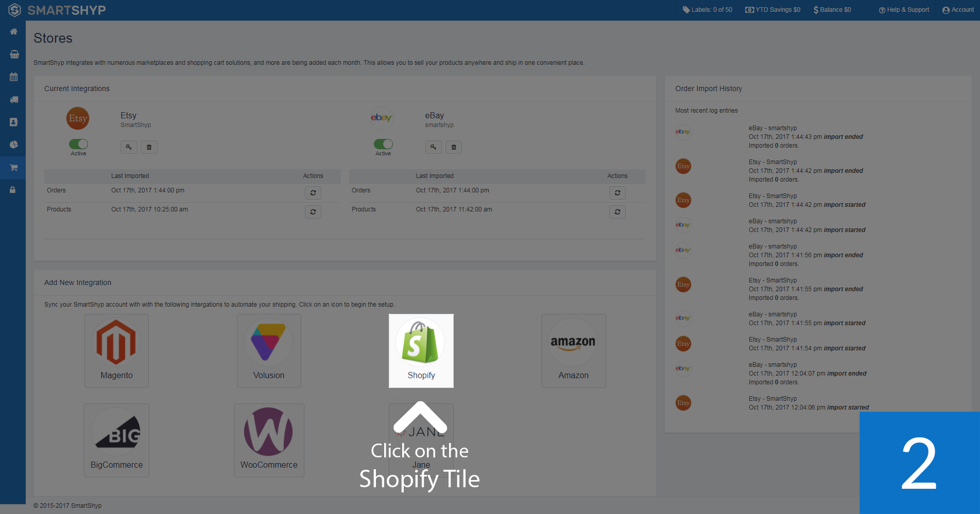Select the WooCommerce integration tile
980x514 pixels.
click(x=269, y=440)
